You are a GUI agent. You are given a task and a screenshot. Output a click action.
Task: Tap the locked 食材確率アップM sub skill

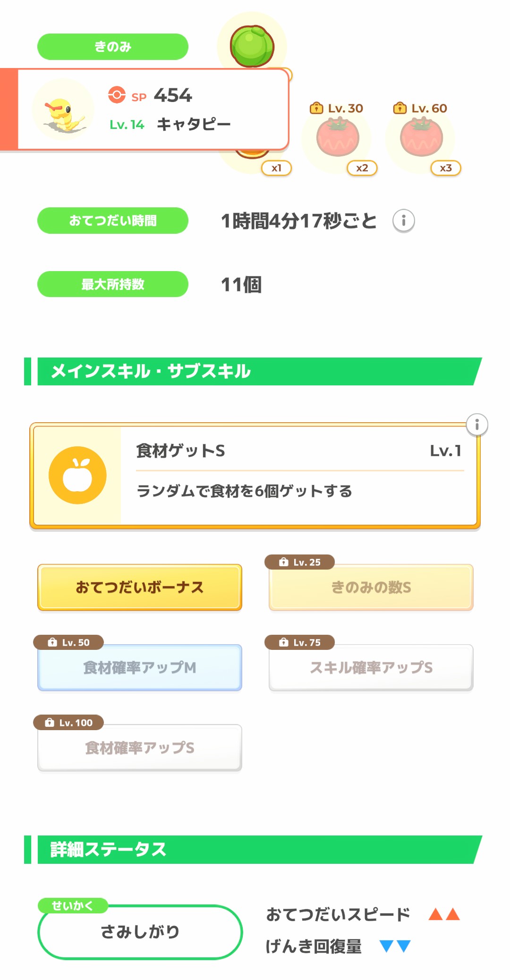(x=140, y=667)
